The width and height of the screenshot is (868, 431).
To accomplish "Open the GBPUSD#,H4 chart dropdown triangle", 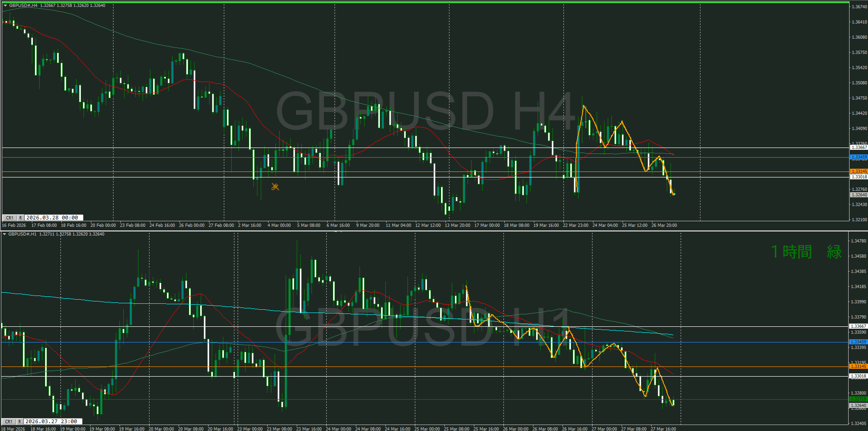I will (5, 6).
